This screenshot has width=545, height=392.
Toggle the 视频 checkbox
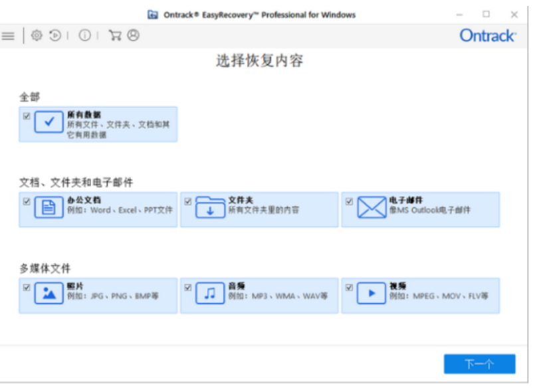(350, 287)
